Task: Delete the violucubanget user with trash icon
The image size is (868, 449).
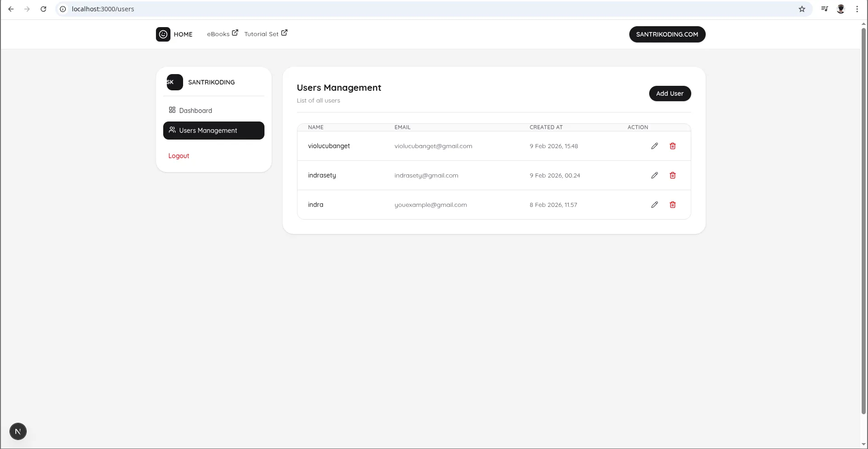Action: point(673,146)
